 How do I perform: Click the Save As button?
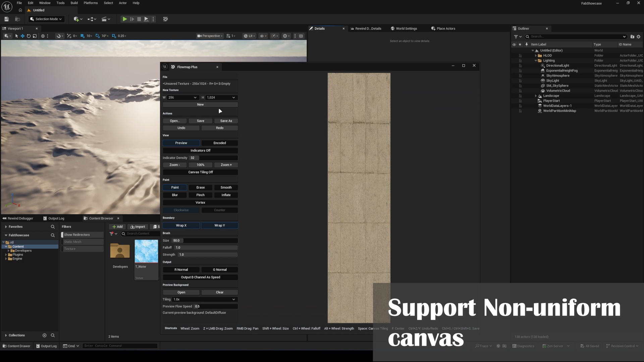226,121
